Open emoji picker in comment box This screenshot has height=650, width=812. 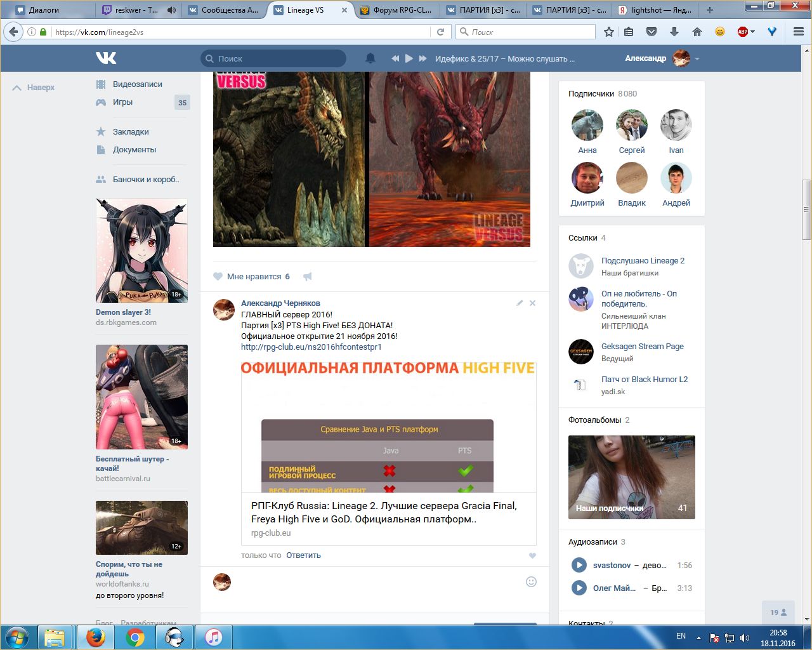(x=532, y=582)
